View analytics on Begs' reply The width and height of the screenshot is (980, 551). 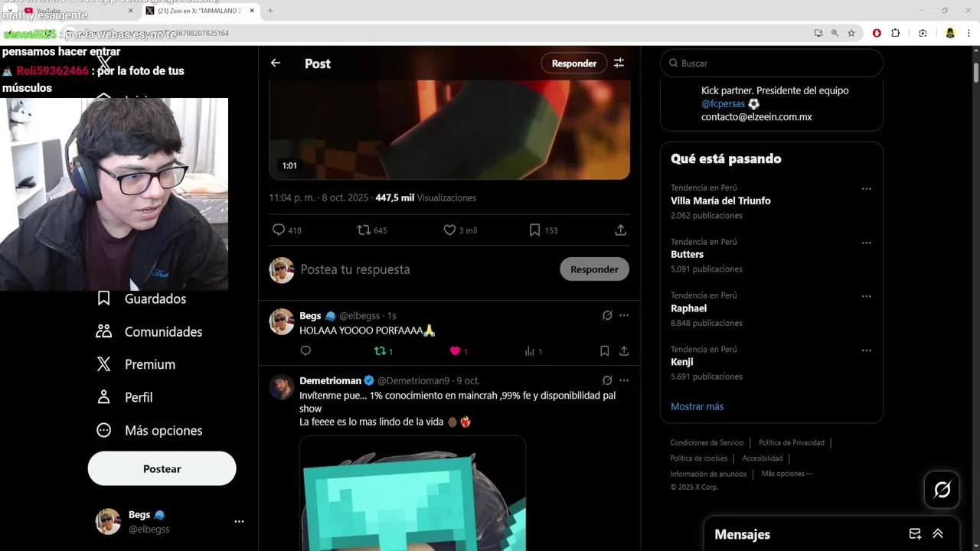[529, 351]
